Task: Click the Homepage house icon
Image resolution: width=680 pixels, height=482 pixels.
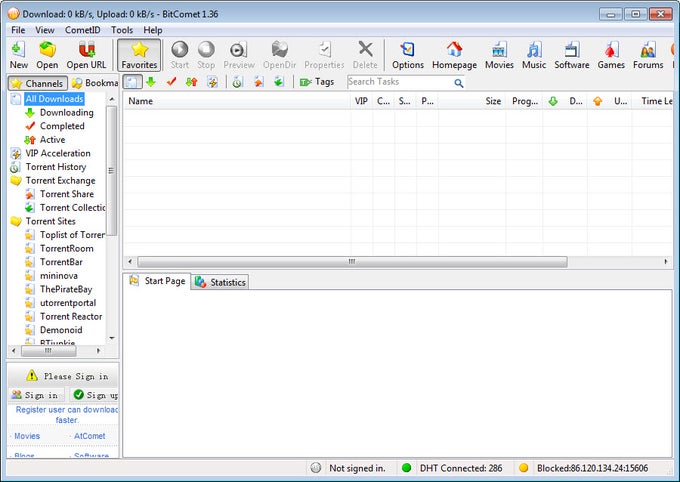Action: pyautogui.click(x=454, y=55)
